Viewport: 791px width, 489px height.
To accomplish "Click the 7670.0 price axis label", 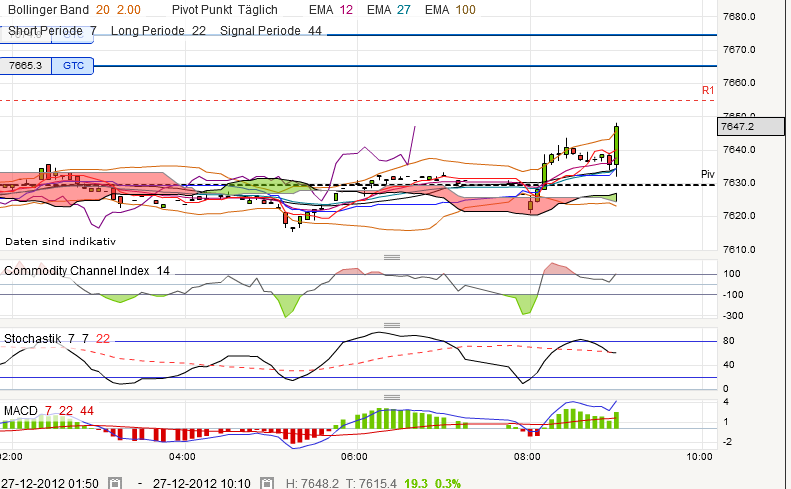I will [739, 49].
